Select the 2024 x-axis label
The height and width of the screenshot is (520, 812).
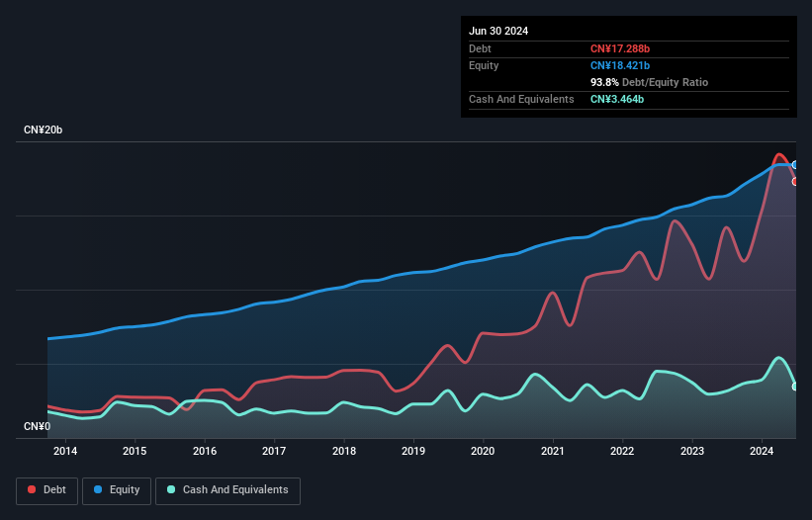[x=762, y=451]
